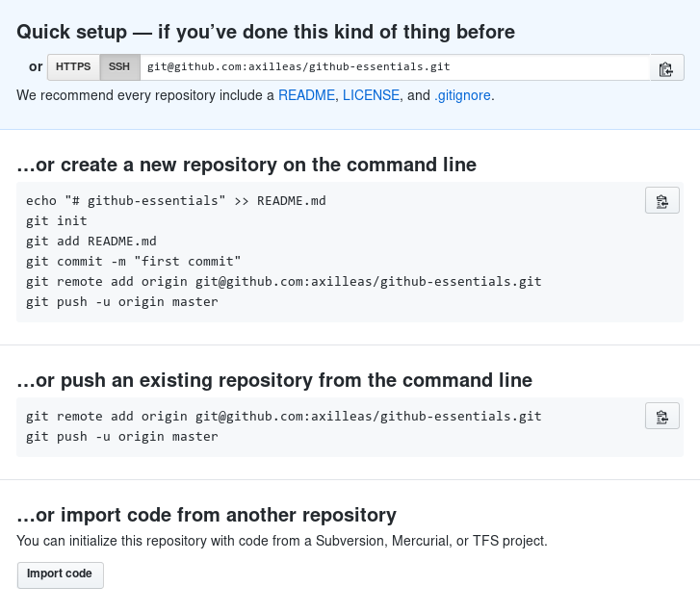Open the .gitignore link

pyautogui.click(x=463, y=96)
